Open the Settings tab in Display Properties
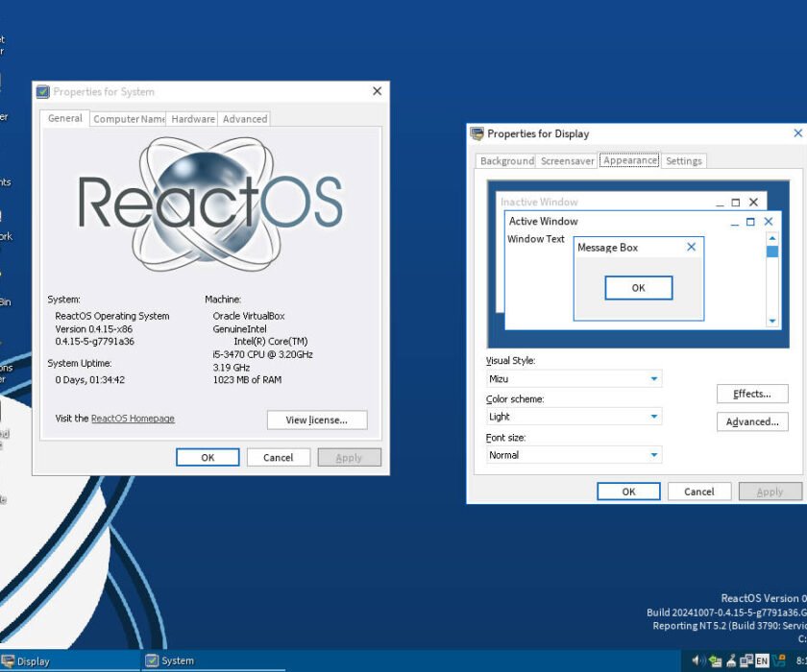The height and width of the screenshot is (672, 807). click(684, 160)
